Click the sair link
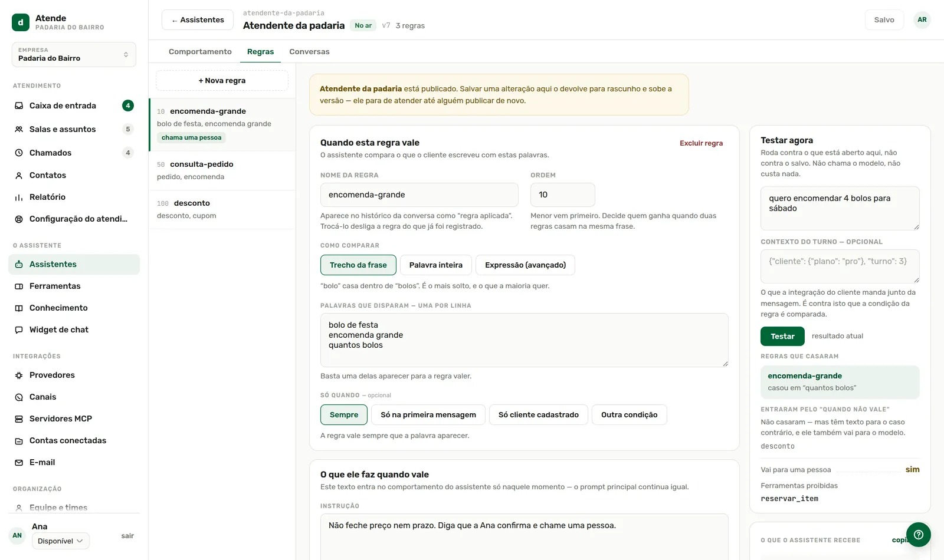This screenshot has width=944, height=560. (x=127, y=536)
